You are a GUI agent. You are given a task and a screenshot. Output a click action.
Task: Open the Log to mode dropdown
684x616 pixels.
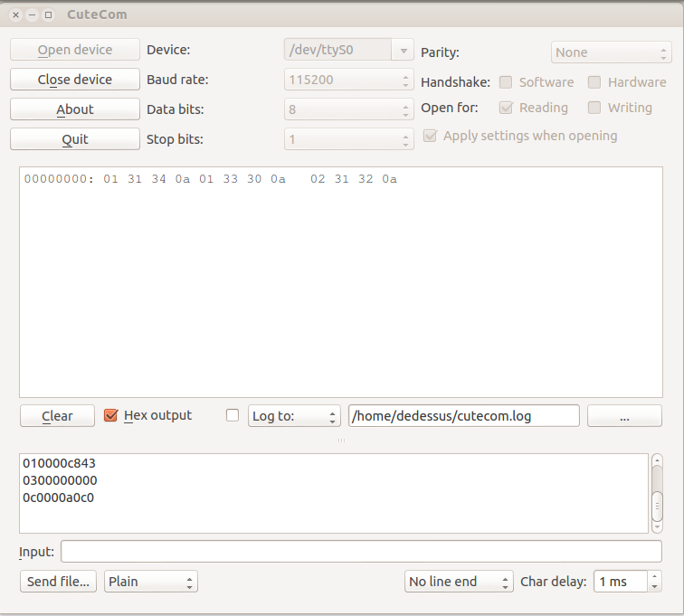click(x=294, y=416)
